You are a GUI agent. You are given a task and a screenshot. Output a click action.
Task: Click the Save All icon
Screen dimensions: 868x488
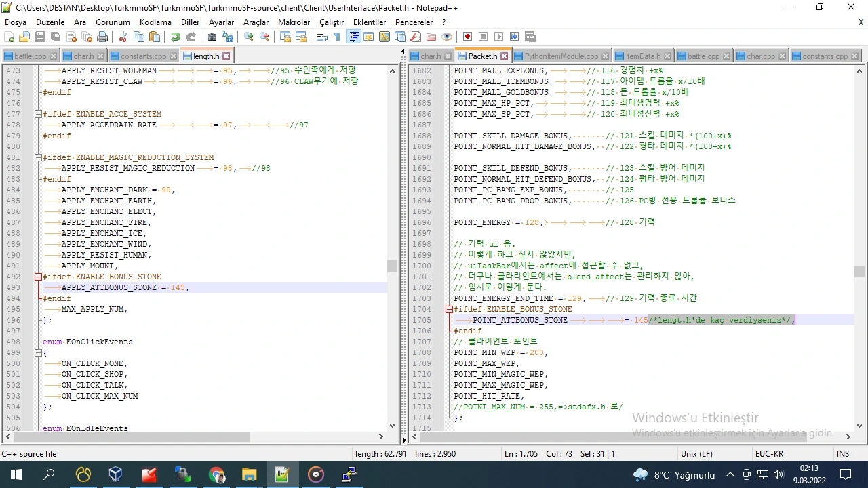(x=56, y=37)
